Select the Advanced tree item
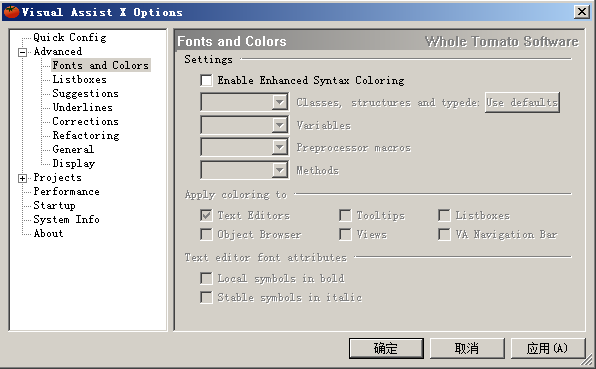The width and height of the screenshot is (596, 369). (x=58, y=51)
